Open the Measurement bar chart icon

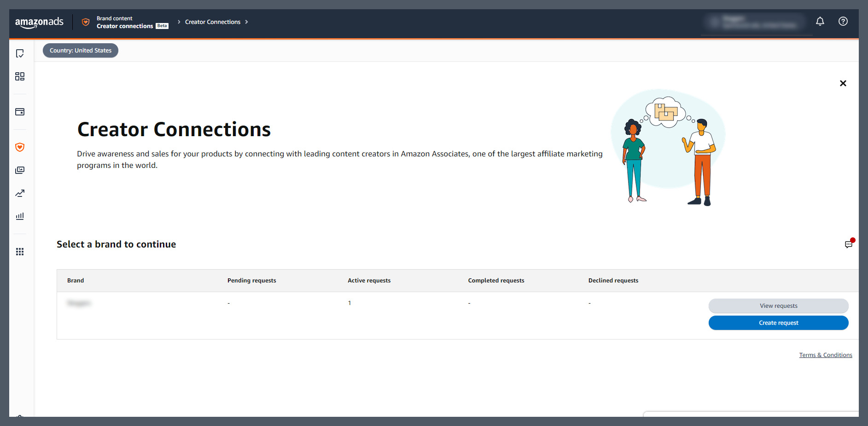[x=20, y=216]
